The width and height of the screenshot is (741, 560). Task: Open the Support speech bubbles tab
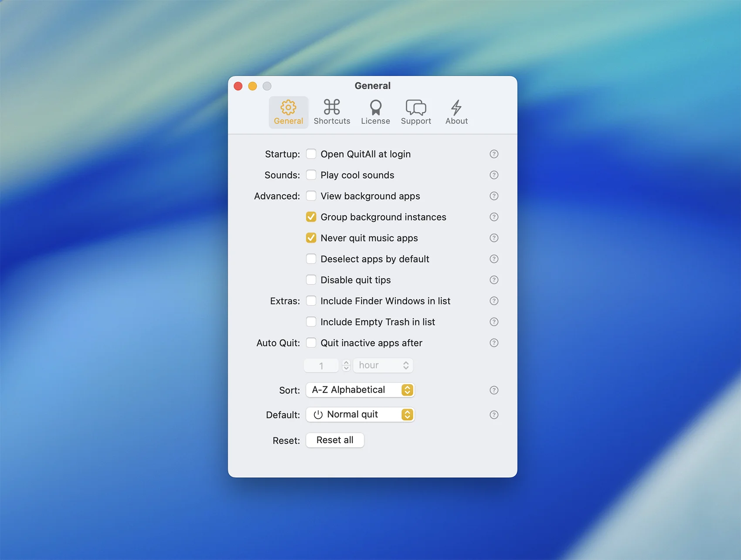click(416, 112)
